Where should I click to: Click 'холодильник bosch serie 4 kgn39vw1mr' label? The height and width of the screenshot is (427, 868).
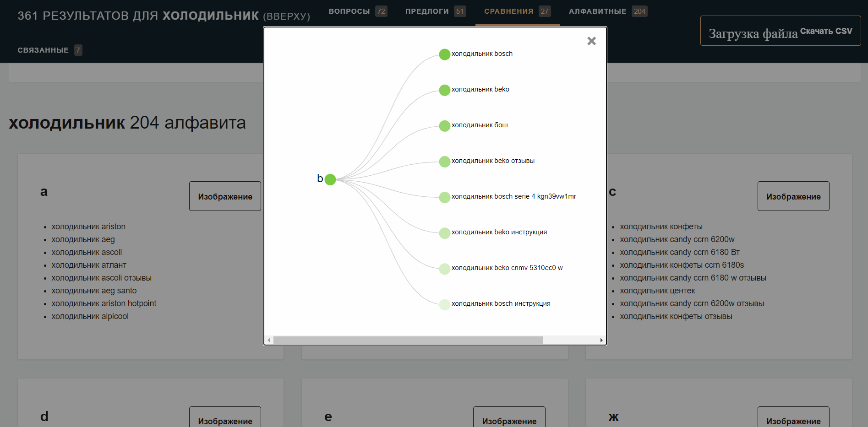pos(514,196)
